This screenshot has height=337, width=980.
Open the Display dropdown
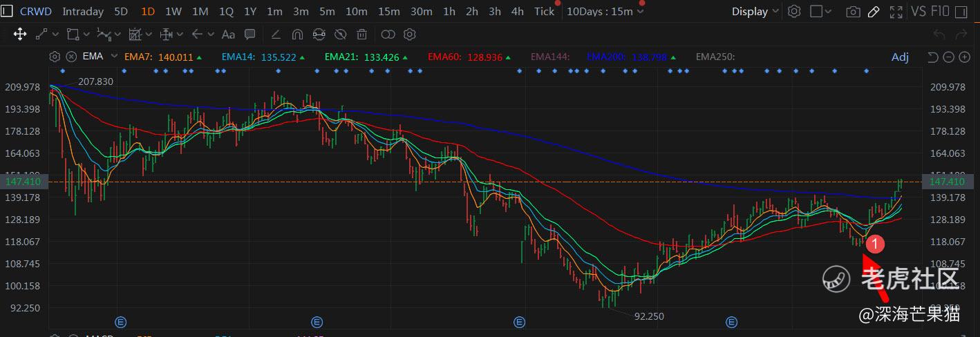click(755, 11)
